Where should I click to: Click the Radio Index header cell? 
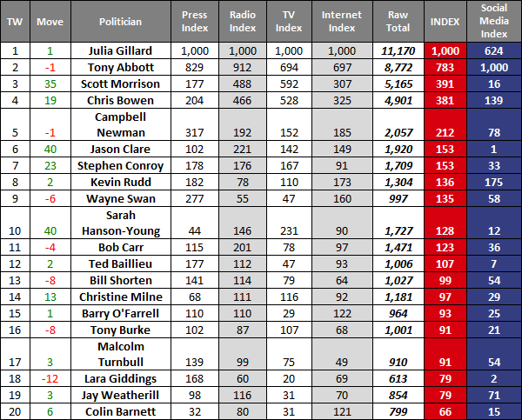pyautogui.click(x=243, y=19)
